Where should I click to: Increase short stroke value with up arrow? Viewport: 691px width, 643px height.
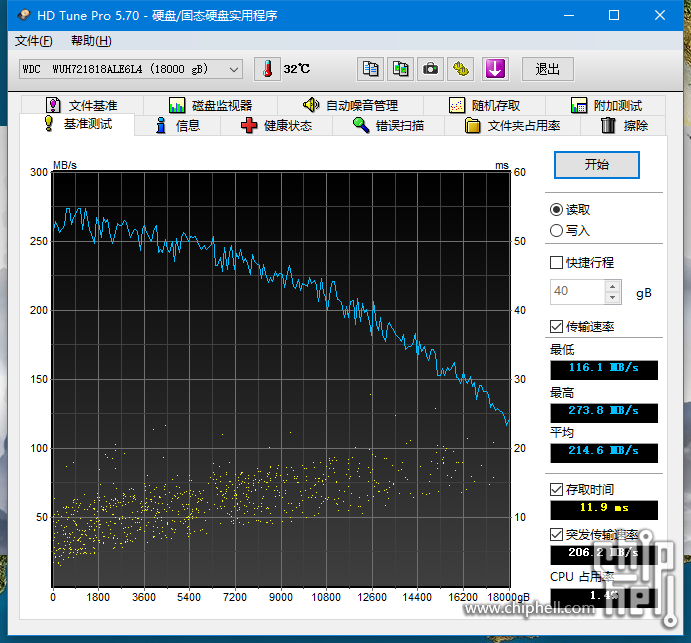(613, 286)
